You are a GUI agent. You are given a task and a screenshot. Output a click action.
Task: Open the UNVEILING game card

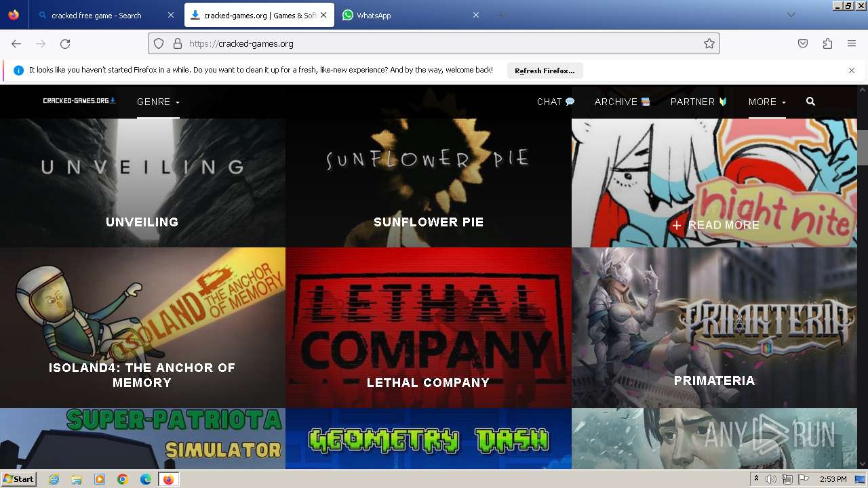tap(142, 183)
